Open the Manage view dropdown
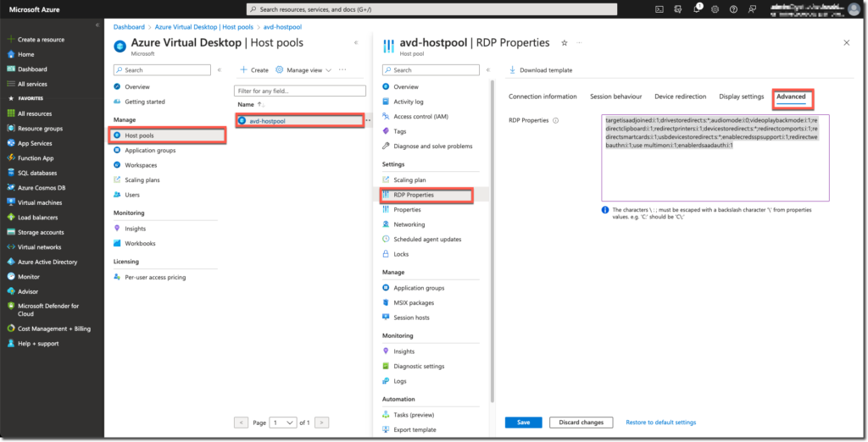The image size is (868, 442). [x=303, y=70]
